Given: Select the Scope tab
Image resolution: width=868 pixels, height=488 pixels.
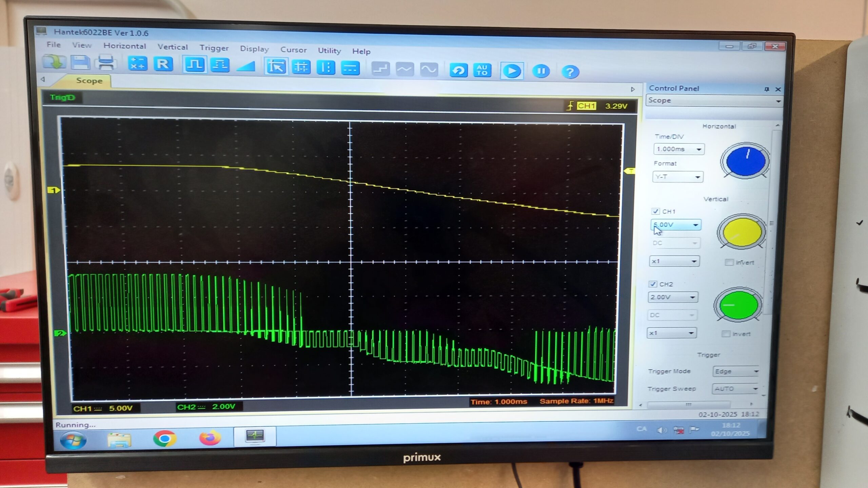Looking at the screenshot, I should (89, 81).
